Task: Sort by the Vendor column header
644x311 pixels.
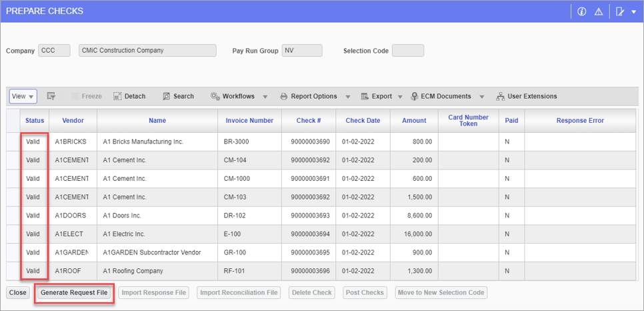Action: [73, 121]
